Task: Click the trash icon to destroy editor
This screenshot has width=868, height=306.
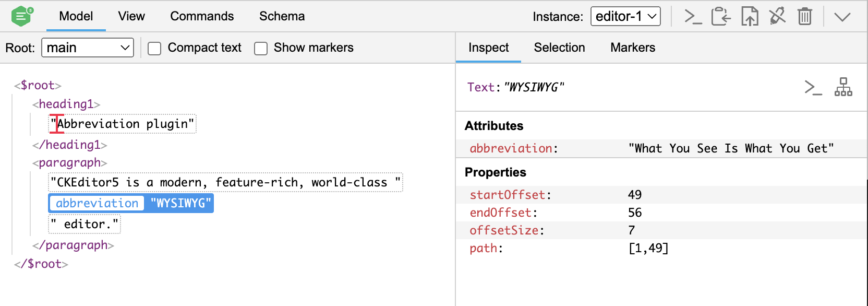Action: (805, 17)
